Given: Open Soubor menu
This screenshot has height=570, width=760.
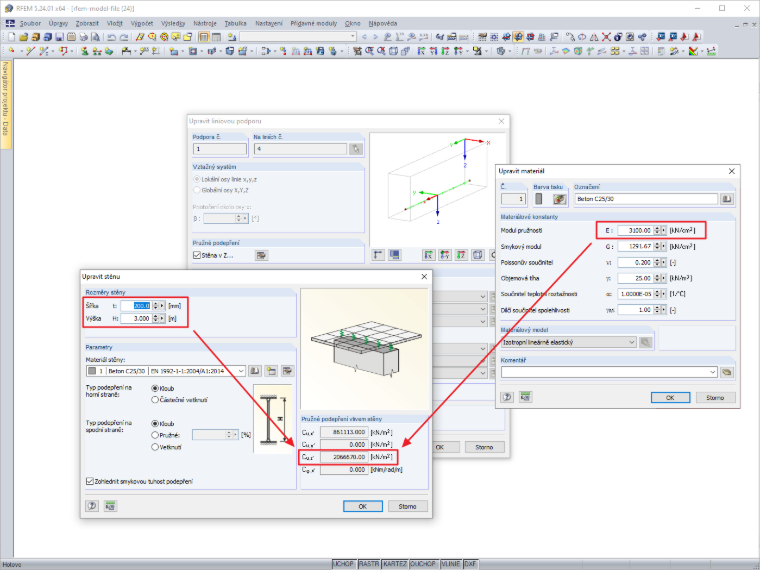Looking at the screenshot, I should click(x=31, y=23).
